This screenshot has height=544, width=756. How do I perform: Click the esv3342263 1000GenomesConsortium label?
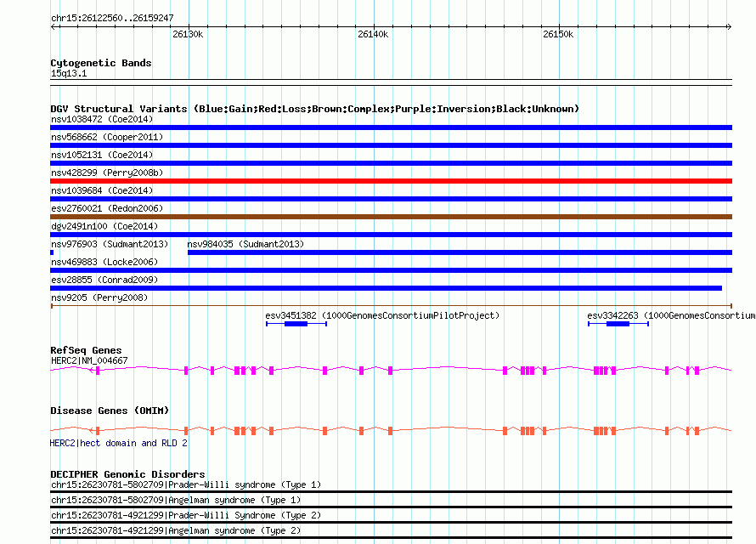(671, 315)
